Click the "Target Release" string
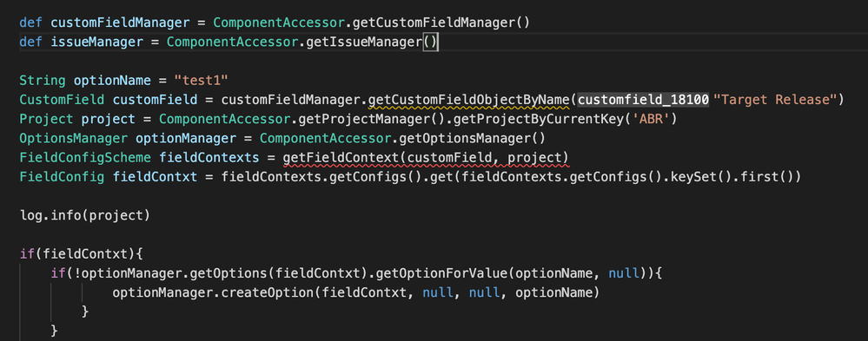Screen dimensions: 868x341 coord(774,100)
